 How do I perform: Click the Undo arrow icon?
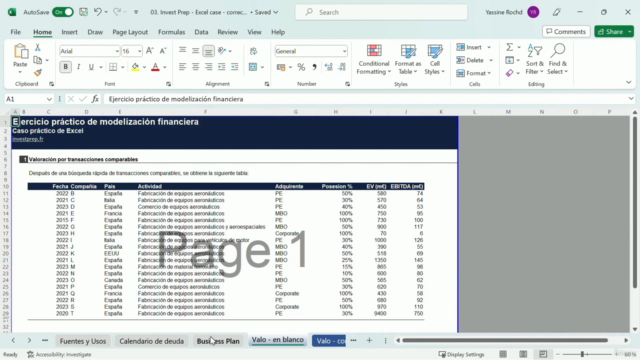(x=98, y=12)
